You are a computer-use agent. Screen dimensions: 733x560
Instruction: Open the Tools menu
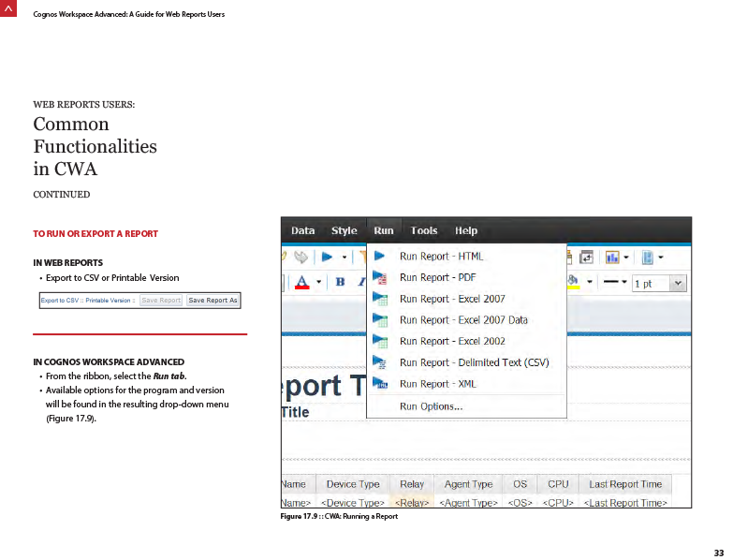click(424, 230)
